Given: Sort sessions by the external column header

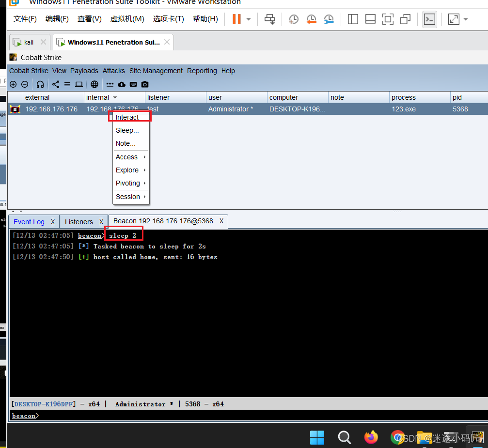Looking at the screenshot, I should 53,97.
